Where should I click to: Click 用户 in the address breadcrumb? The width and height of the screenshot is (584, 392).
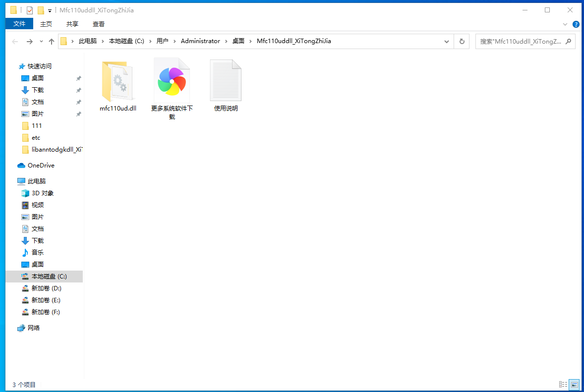(162, 41)
